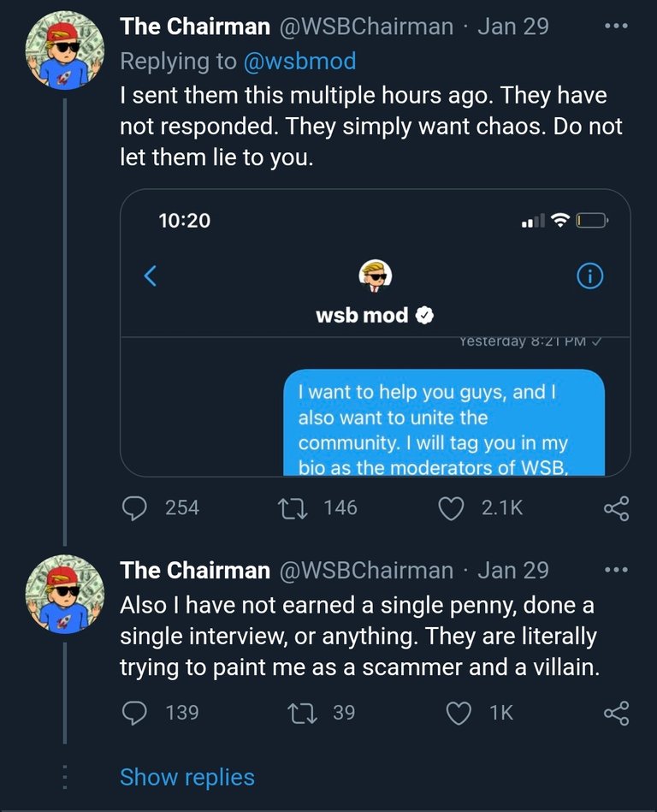View the first tweet's profile avatar
The image size is (657, 812).
click(x=65, y=53)
